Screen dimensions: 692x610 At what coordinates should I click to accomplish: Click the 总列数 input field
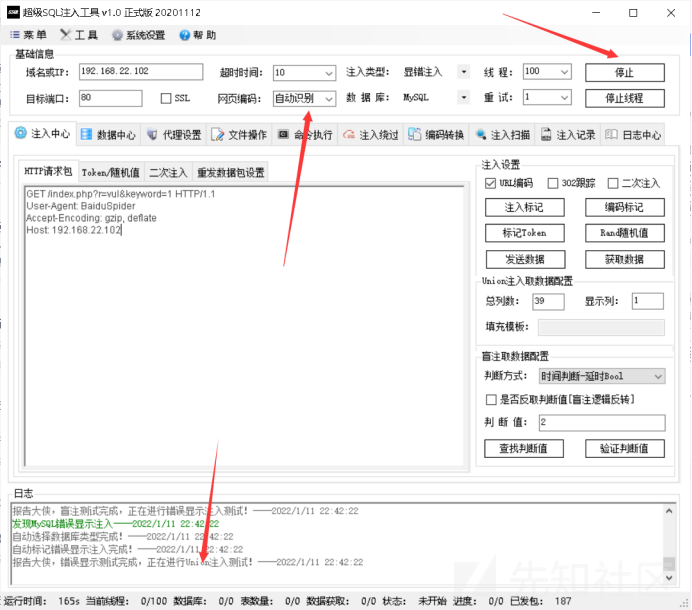(x=548, y=301)
